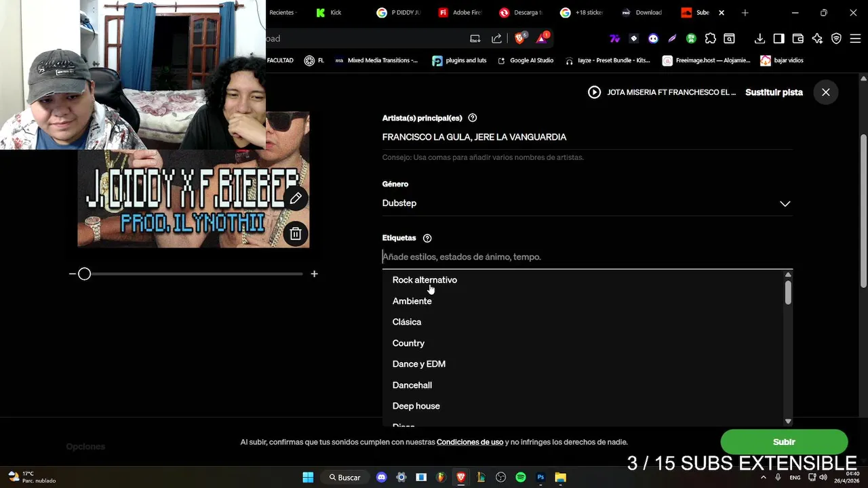Click the install app icon in address bar

(x=475, y=39)
